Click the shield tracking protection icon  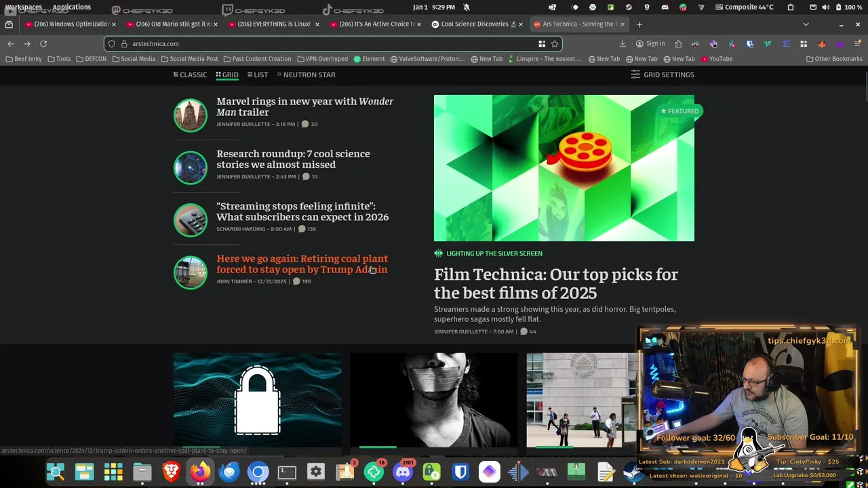pos(112,43)
